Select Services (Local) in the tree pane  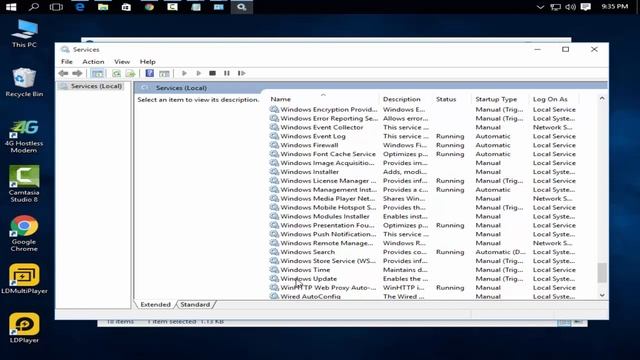tap(96, 86)
